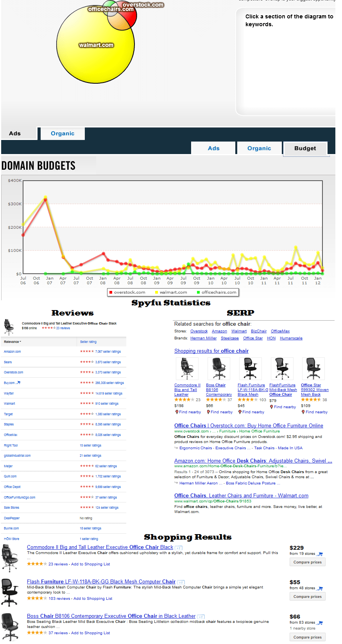Open the Sears seller link

[x=8, y=362]
